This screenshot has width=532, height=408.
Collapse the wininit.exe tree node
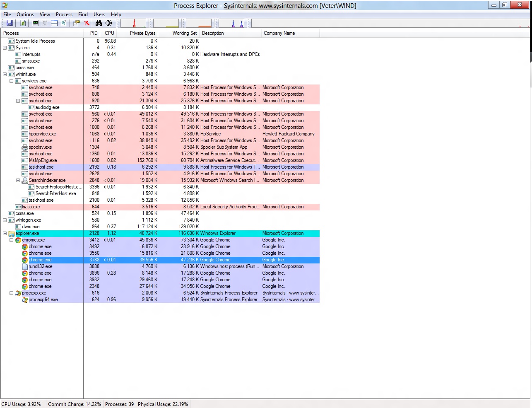[5, 74]
